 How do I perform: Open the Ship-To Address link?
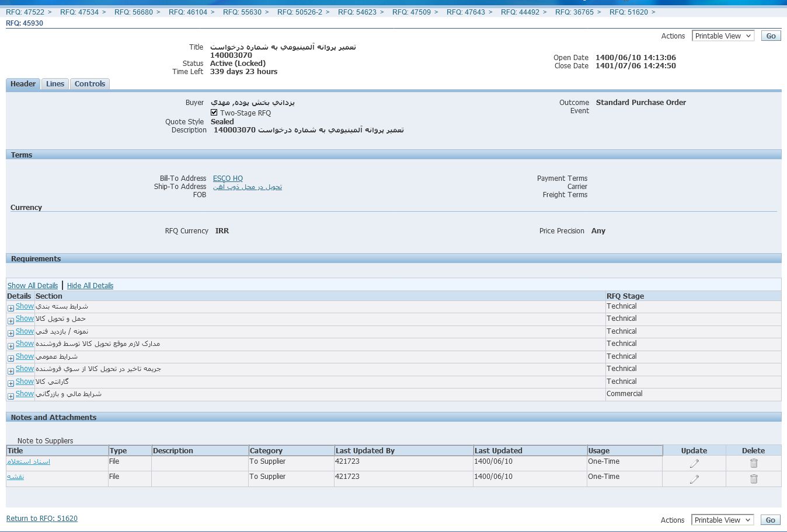coord(248,187)
